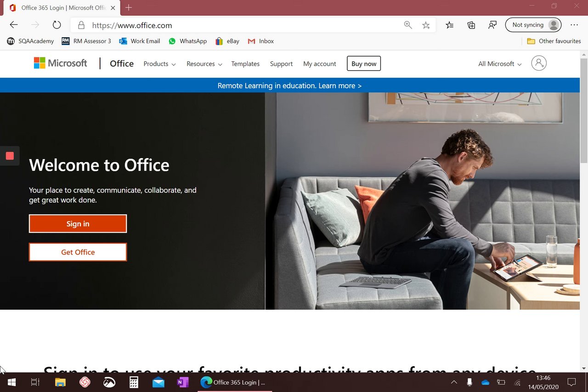
Task: Click the page vertical scrollbar thumb
Action: (x=584, y=110)
